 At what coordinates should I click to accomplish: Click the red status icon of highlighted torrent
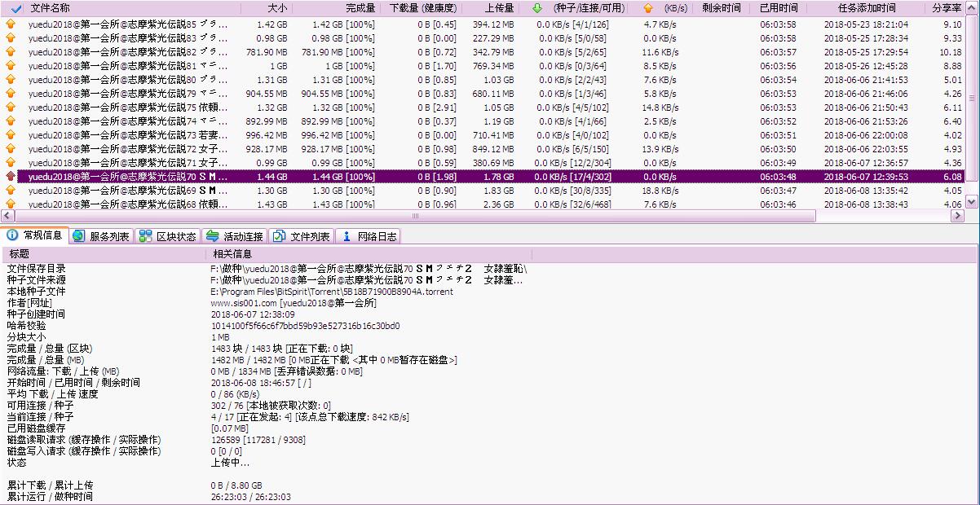tap(11, 177)
